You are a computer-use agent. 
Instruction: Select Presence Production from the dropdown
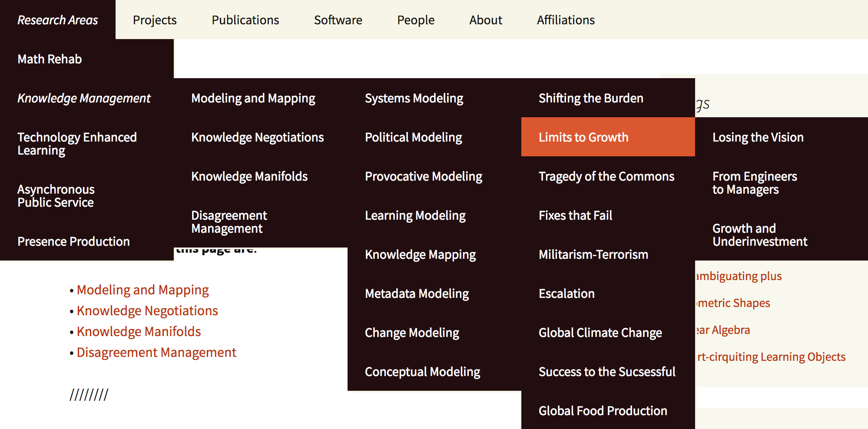point(73,241)
